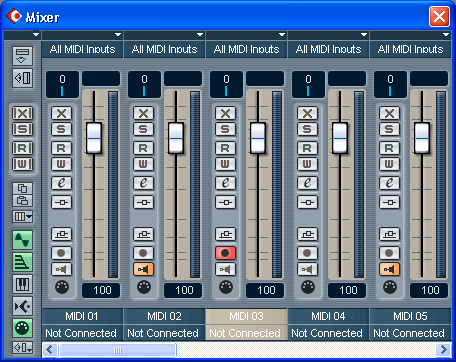Click the MIDI connector icon under MIDI 04
This screenshot has height=362, width=456.
(x=308, y=287)
